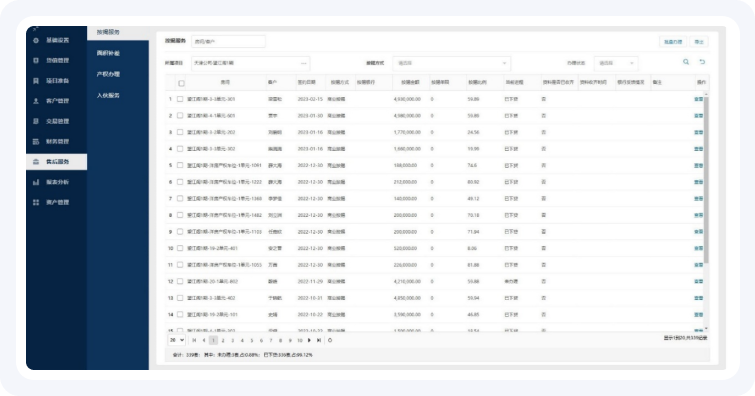Image resolution: width=755 pixels, height=396 pixels.
Task: Click the search magnifier icon in filters
Action: coord(686,62)
